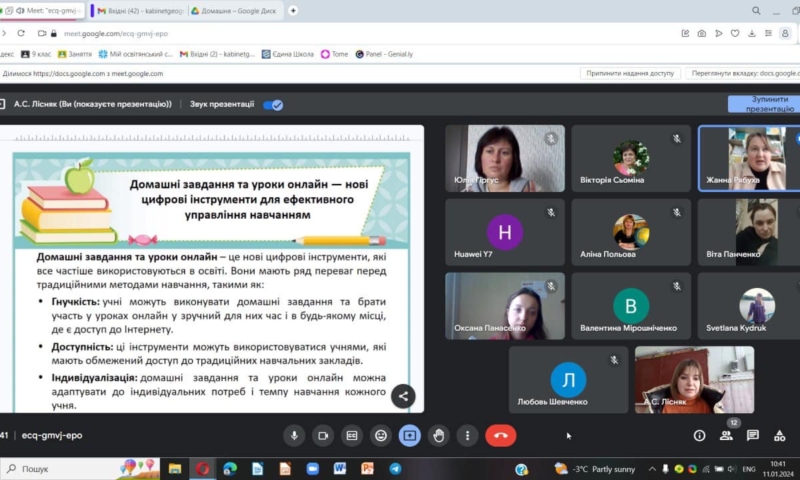
Task: Add page to bookmarks heart icon
Action: coord(735,33)
